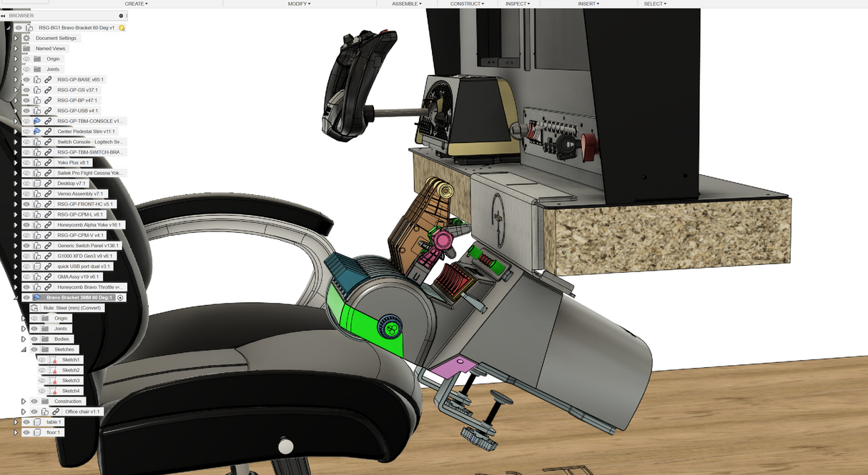This screenshot has height=475, width=868.
Task: Click the body icon next to floor:1
Action: click(37, 433)
